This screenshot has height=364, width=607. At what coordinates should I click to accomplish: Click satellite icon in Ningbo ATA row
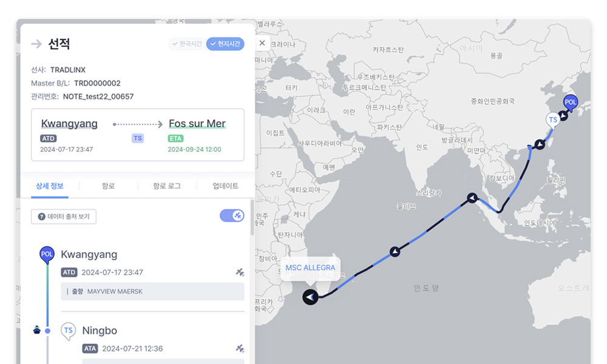coord(240,348)
